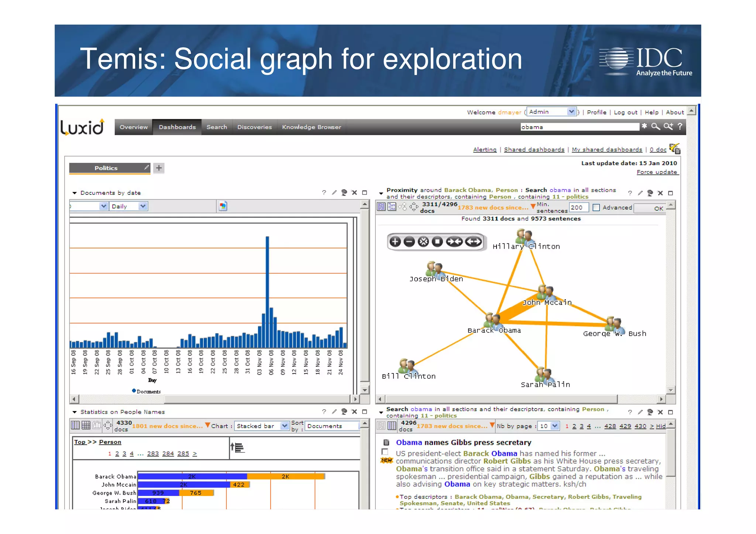The height and width of the screenshot is (534, 756).
Task: Click the square stop button on graph controls
Action: click(x=437, y=242)
